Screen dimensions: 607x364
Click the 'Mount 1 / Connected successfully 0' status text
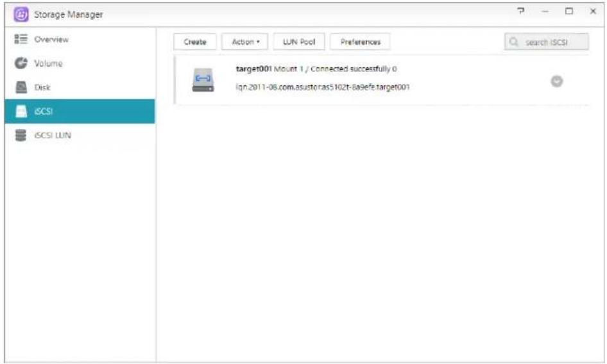[x=335, y=69]
